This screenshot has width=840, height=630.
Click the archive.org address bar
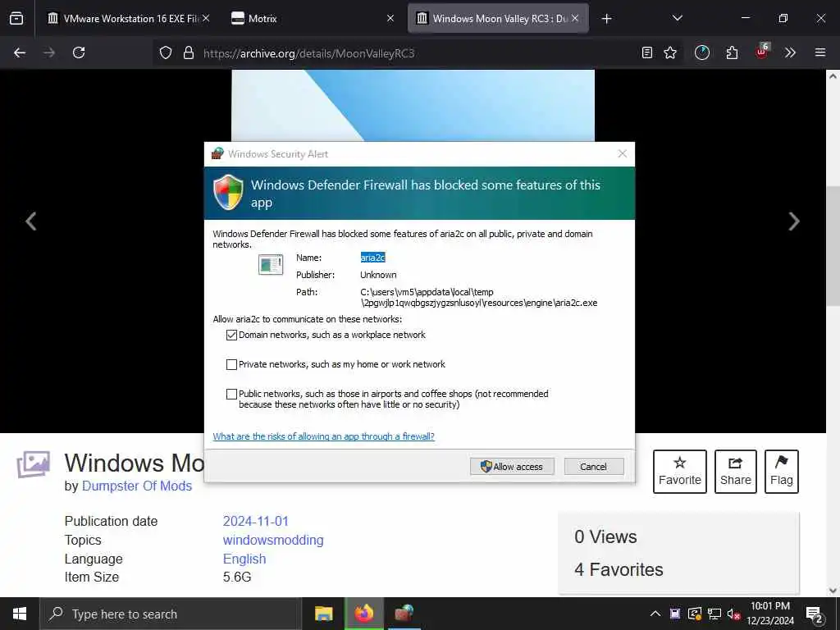tap(418, 53)
